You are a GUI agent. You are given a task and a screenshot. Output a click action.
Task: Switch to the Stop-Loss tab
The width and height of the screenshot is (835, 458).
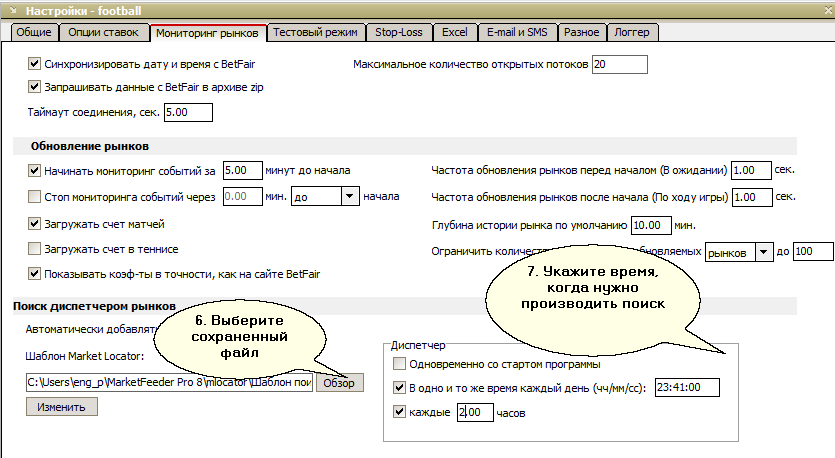click(x=398, y=32)
